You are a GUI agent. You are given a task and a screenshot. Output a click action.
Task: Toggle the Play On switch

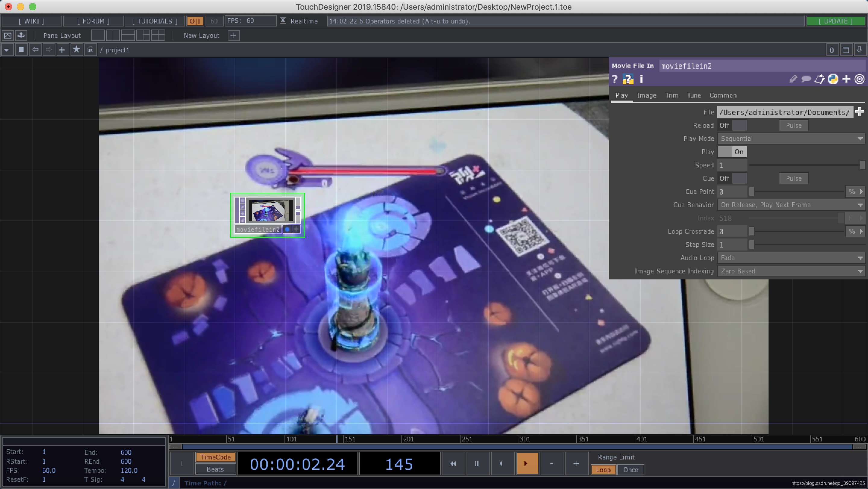point(732,152)
